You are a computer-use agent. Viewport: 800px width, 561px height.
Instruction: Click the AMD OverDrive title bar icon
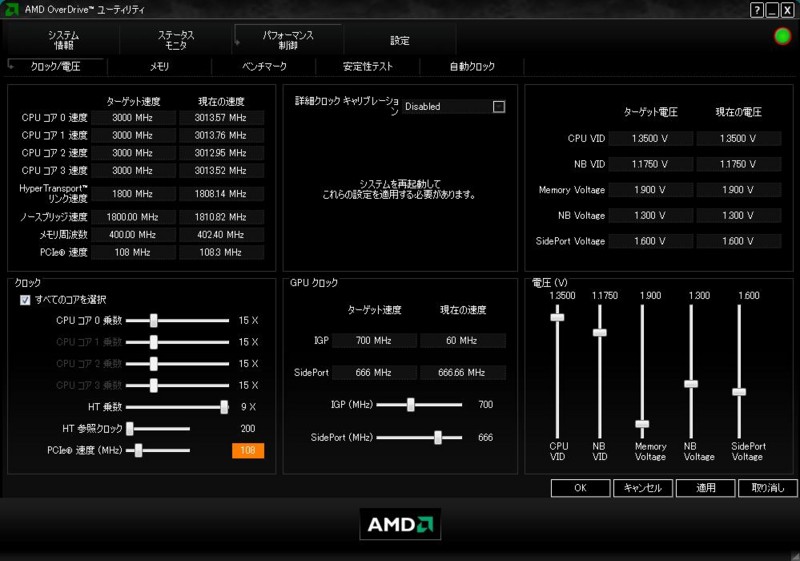tap(11, 9)
